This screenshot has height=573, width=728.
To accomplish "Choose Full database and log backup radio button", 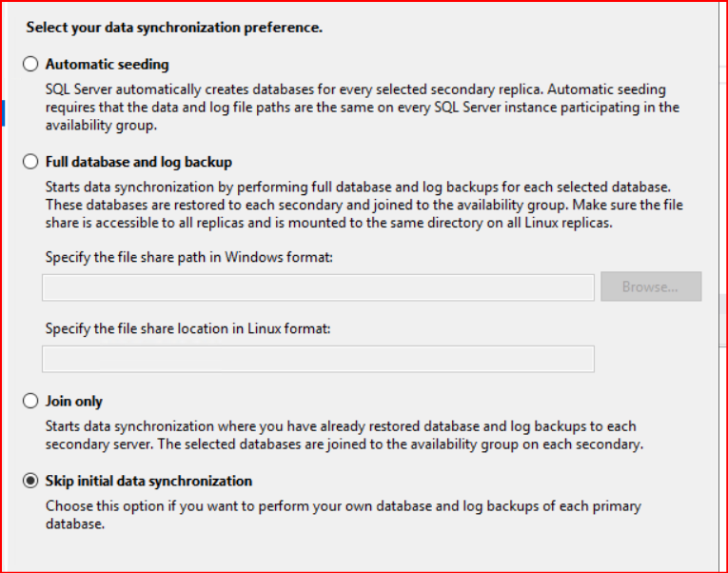I will pyautogui.click(x=30, y=162).
